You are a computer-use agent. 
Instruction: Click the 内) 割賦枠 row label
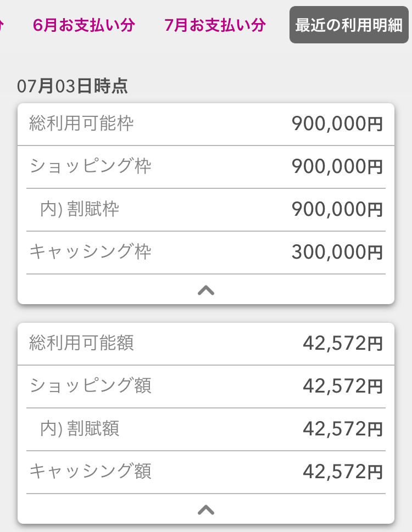(x=80, y=209)
